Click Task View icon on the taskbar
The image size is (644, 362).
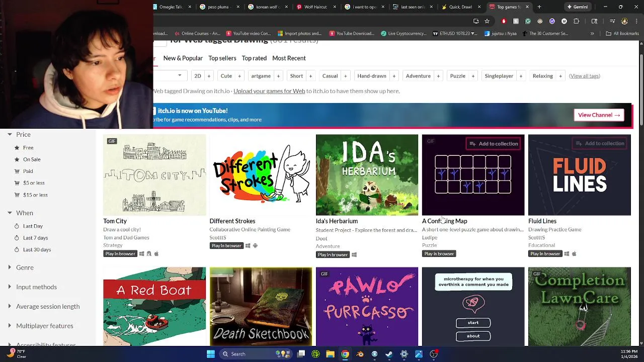[x=301, y=354]
